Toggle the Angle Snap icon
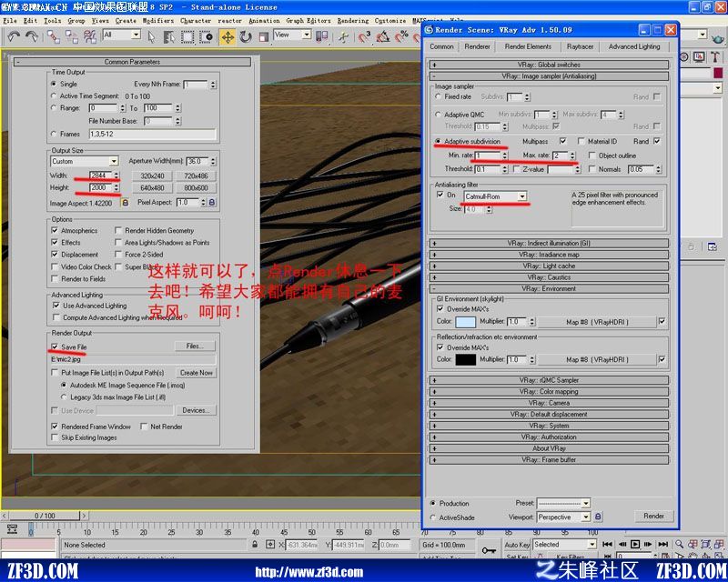Screen dimensions: 728x582 pos(383,36)
